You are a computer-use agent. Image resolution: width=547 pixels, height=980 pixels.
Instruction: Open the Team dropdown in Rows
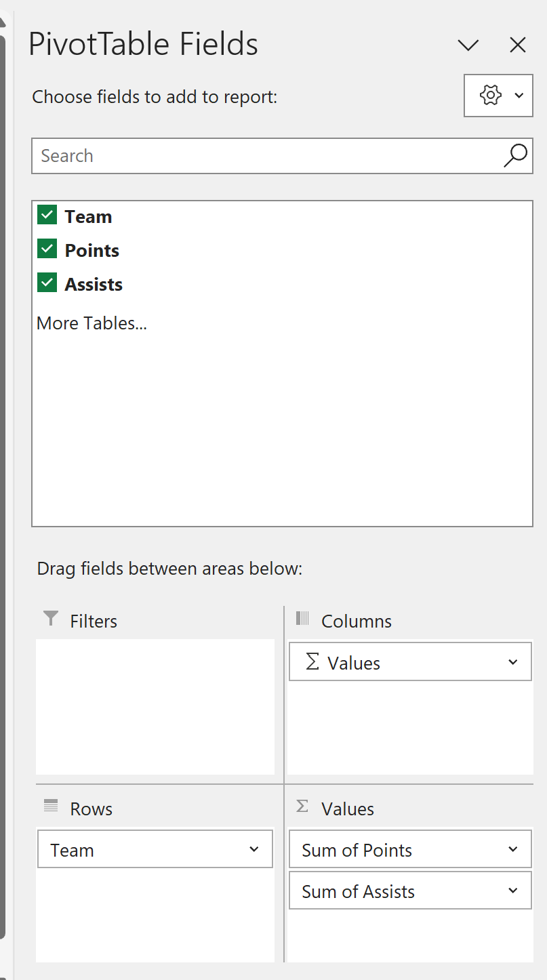[254, 849]
